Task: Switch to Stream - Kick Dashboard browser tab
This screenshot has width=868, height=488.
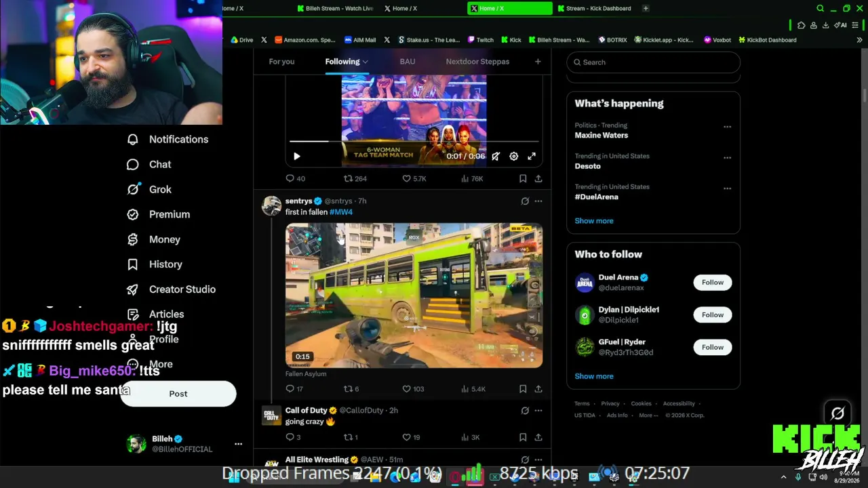Action: pos(596,8)
